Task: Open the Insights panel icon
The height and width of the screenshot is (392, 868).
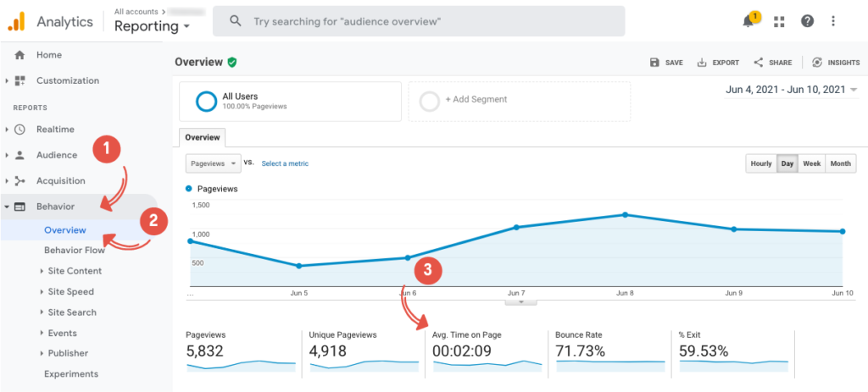Action: point(817,63)
